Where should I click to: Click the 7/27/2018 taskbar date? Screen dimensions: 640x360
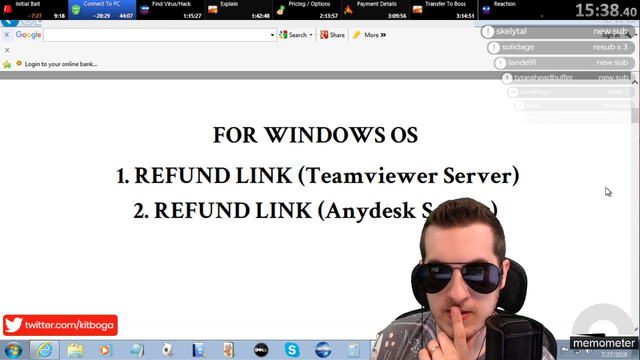point(614,355)
